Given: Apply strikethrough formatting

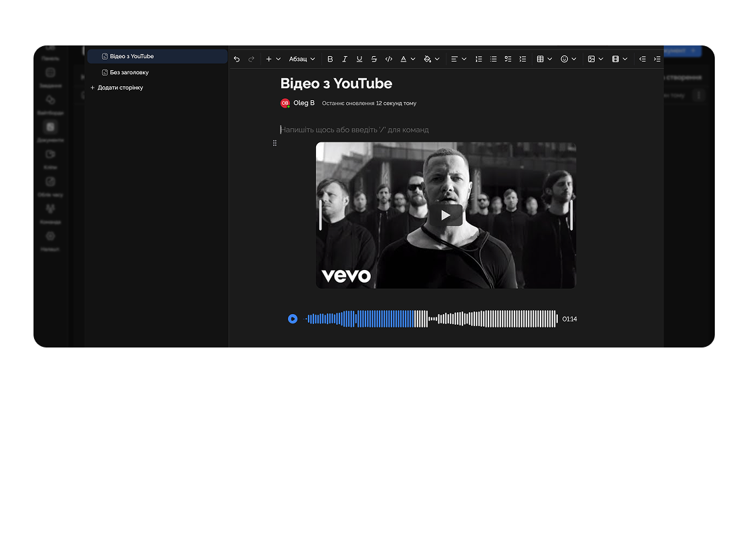Looking at the screenshot, I should [374, 59].
